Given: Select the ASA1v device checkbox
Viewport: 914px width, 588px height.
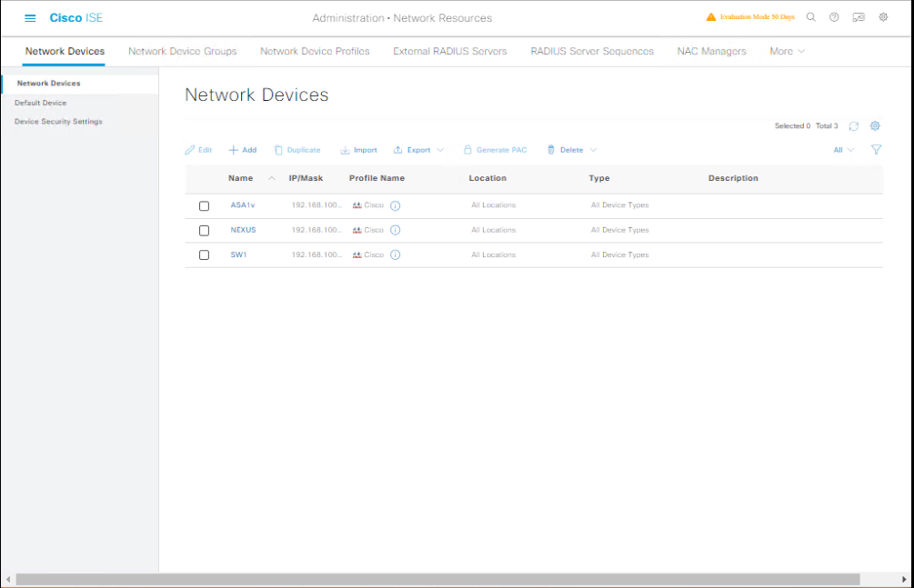Looking at the screenshot, I should pos(204,205).
